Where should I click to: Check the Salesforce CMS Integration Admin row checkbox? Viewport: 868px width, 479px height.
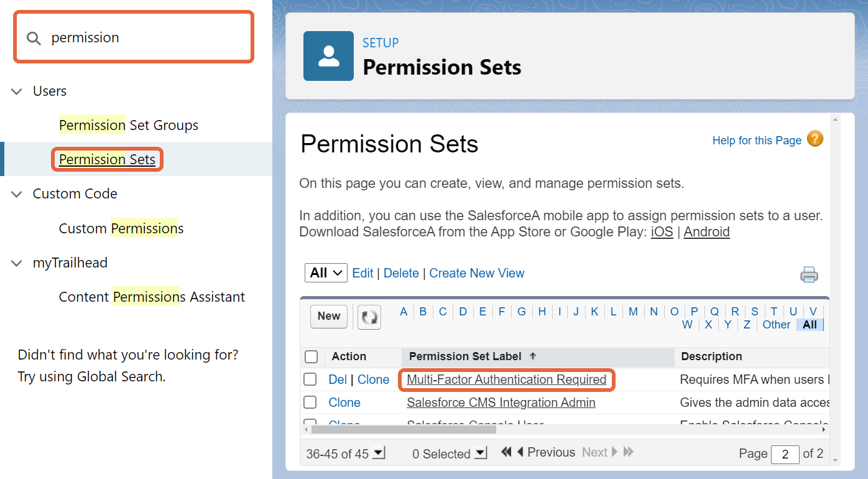tap(310, 402)
